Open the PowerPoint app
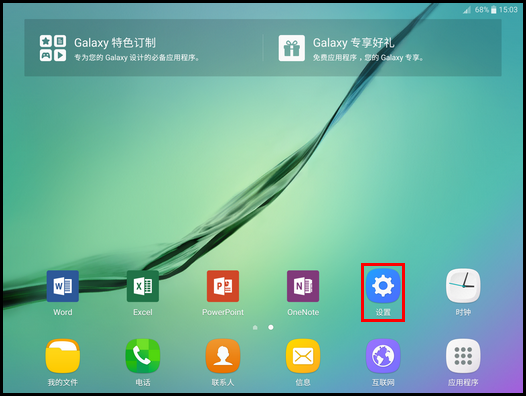The width and height of the screenshot is (526, 396). coord(223,286)
